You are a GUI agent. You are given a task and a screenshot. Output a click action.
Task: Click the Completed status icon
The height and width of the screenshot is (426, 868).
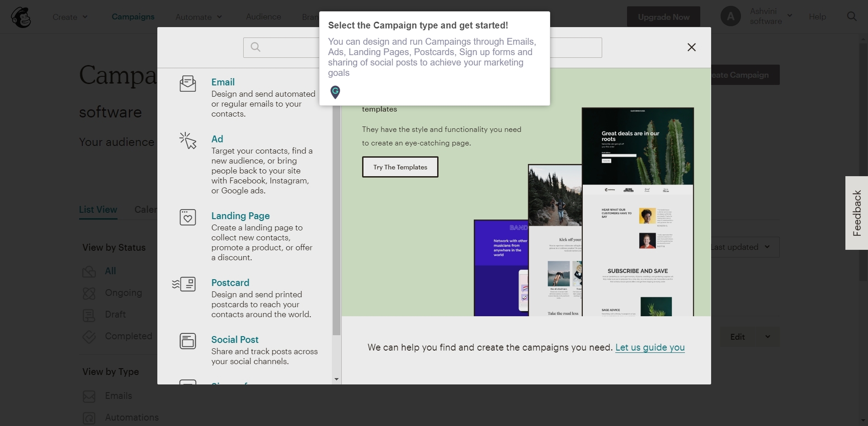click(89, 337)
